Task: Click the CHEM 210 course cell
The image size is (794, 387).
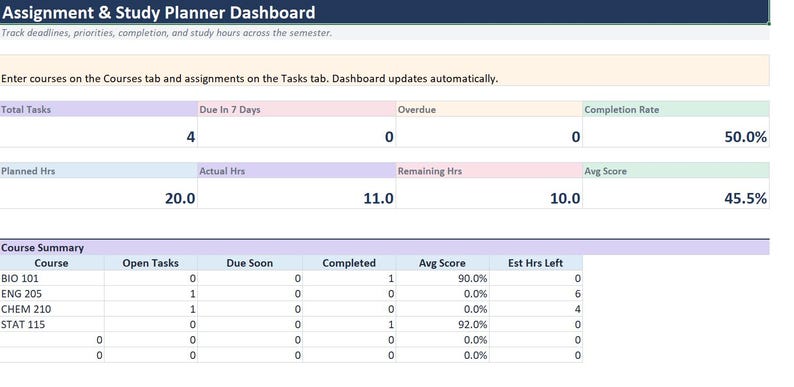Action: (x=52, y=309)
